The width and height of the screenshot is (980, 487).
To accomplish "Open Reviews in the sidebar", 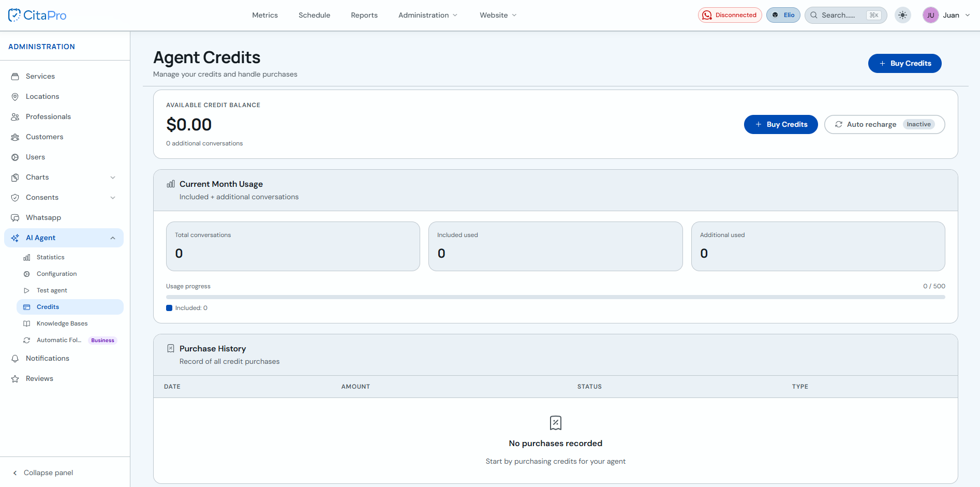I will pos(64,378).
